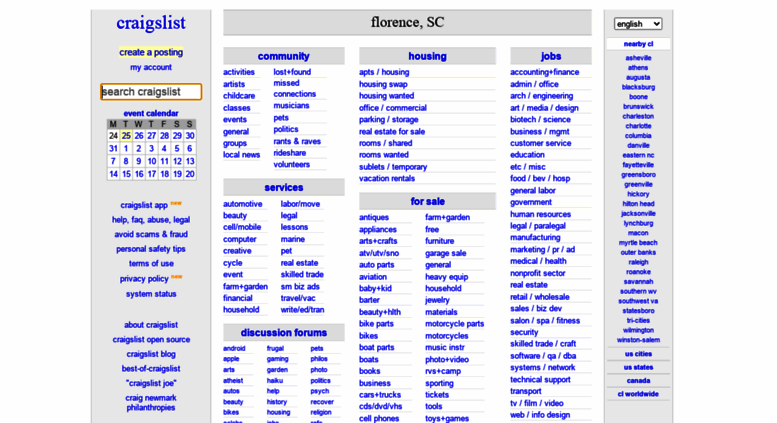Open the android discussion forum

click(x=234, y=348)
